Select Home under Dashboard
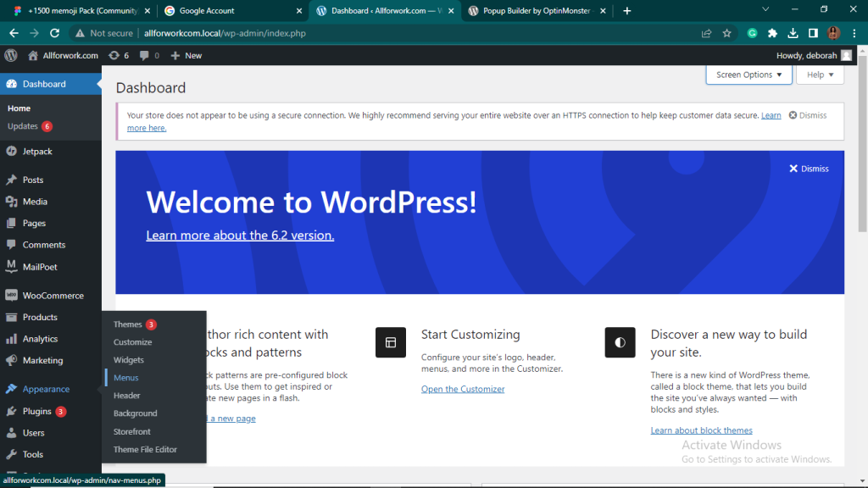The image size is (868, 488). pos(19,108)
